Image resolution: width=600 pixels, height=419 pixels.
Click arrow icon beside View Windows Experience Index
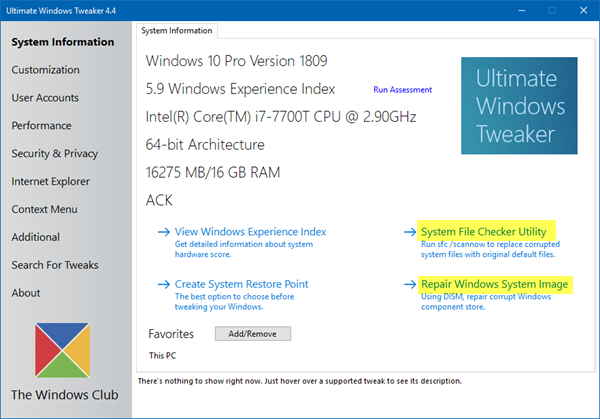tap(164, 232)
